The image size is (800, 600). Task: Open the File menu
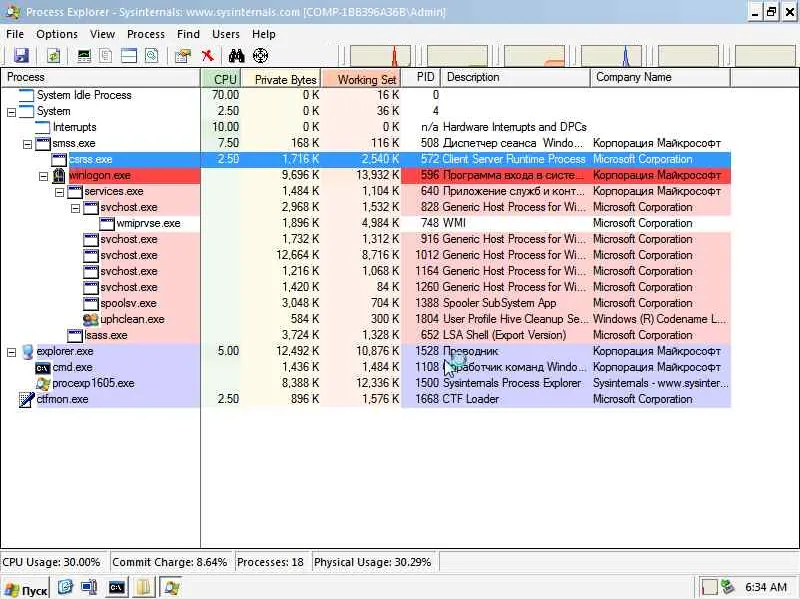[15, 34]
